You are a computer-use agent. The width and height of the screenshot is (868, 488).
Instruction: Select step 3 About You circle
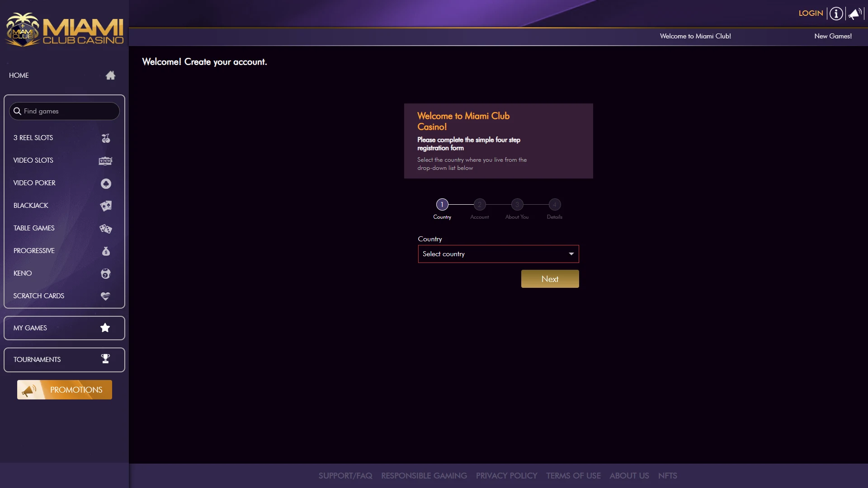[x=517, y=205]
